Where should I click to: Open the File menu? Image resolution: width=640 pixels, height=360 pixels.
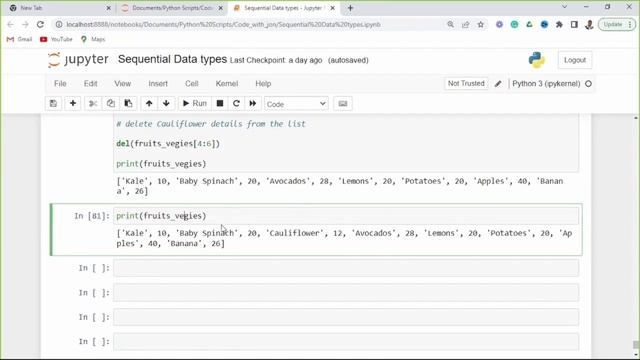coord(60,84)
